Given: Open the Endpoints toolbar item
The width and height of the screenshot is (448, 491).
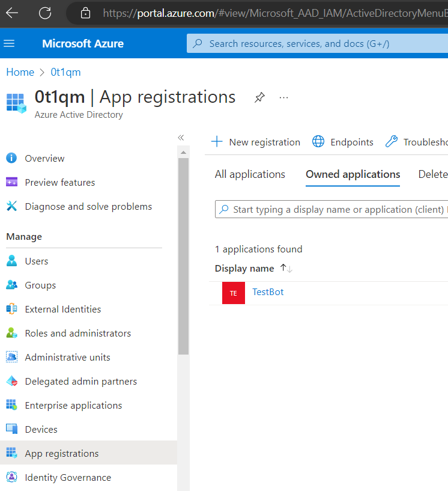Looking at the screenshot, I should [x=343, y=142].
